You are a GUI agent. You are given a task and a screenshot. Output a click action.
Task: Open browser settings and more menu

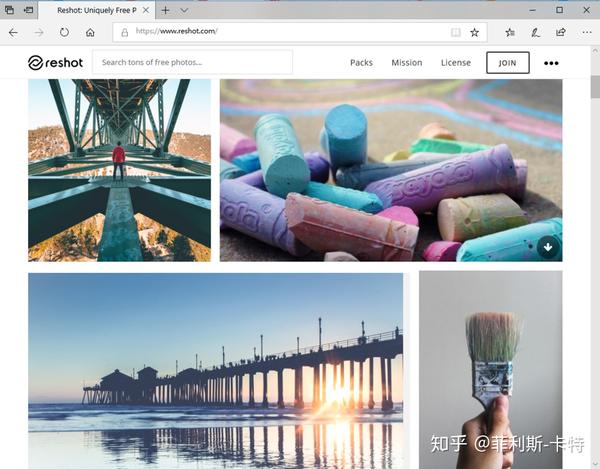(x=587, y=33)
